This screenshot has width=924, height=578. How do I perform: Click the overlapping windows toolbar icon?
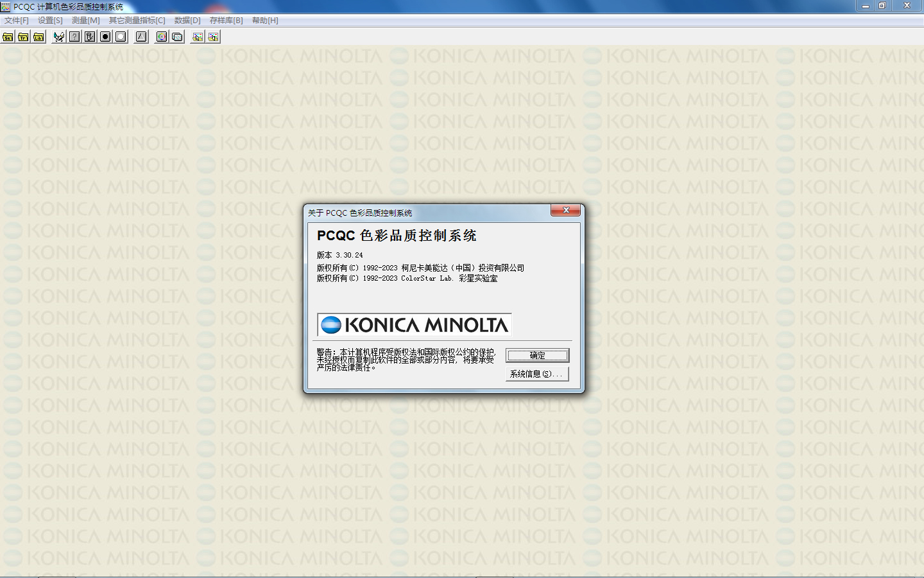tap(177, 37)
